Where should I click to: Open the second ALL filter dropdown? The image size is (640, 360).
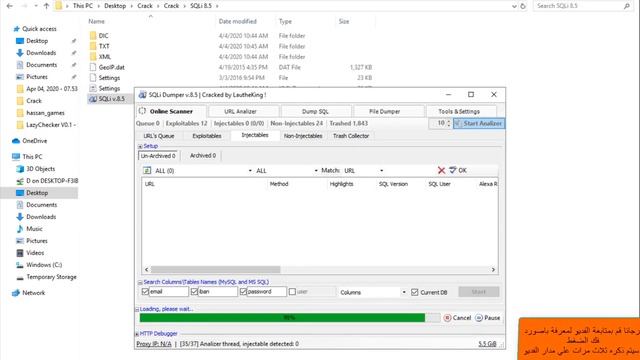316,171
